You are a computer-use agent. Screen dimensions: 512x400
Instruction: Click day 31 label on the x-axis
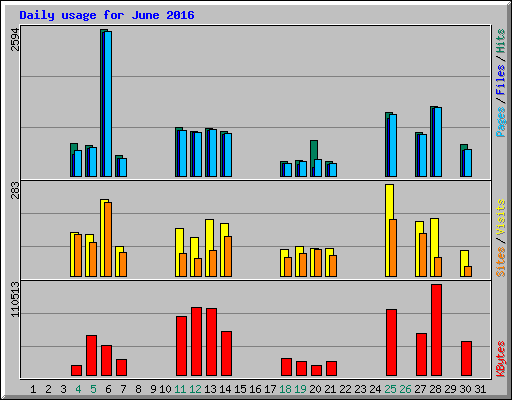click(x=480, y=389)
